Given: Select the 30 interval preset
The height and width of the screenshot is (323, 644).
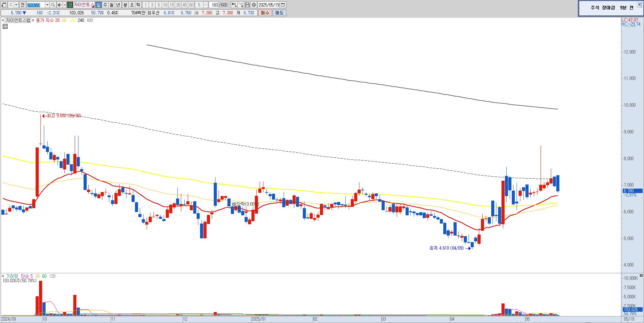Looking at the screenshot, I should pyautogui.click(x=178, y=5).
